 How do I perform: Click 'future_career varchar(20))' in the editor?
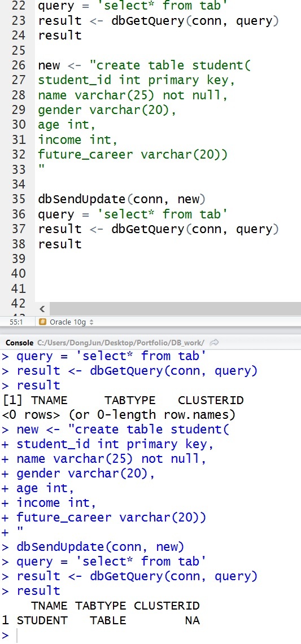[133, 155]
